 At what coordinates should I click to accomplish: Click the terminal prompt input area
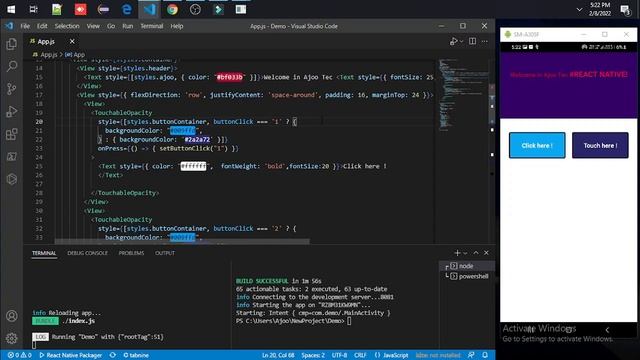(349, 321)
